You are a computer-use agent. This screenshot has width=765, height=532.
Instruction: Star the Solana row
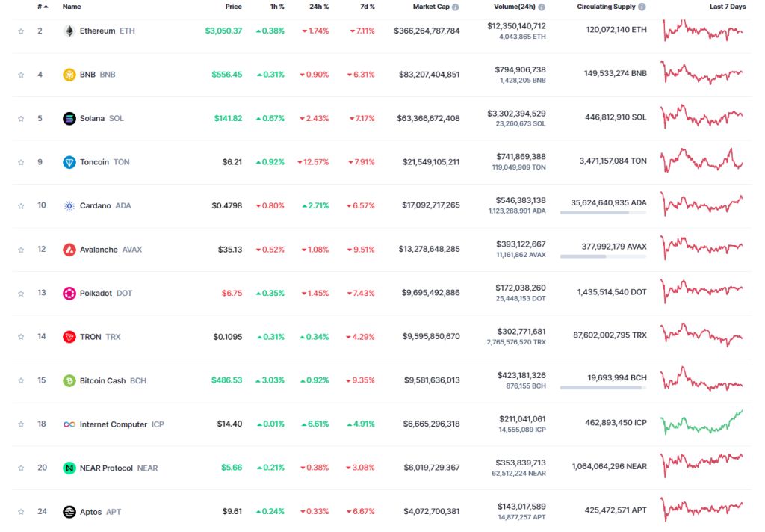click(x=21, y=118)
